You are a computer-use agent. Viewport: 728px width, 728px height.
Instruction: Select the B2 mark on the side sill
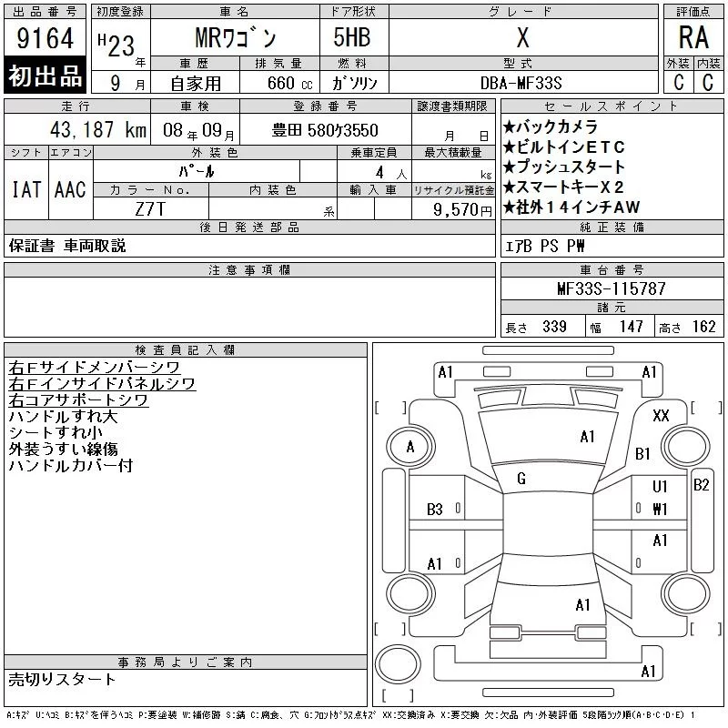(x=701, y=485)
